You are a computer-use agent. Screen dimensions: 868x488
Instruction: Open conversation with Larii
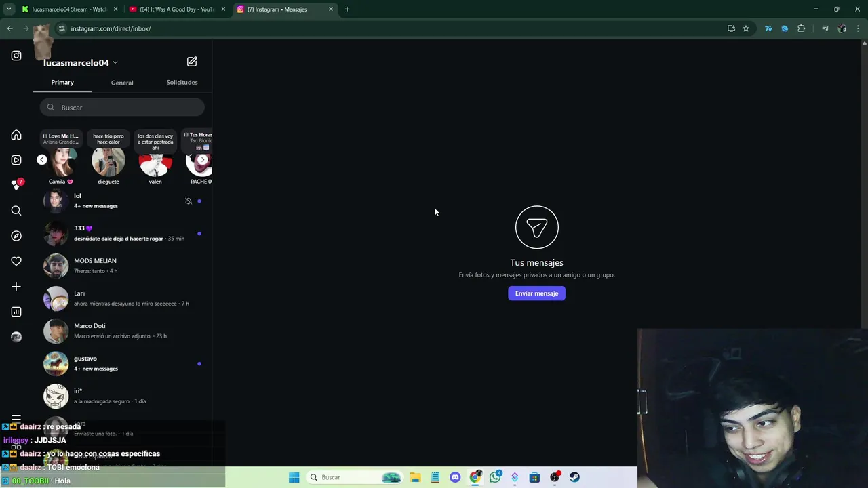pyautogui.click(x=122, y=298)
